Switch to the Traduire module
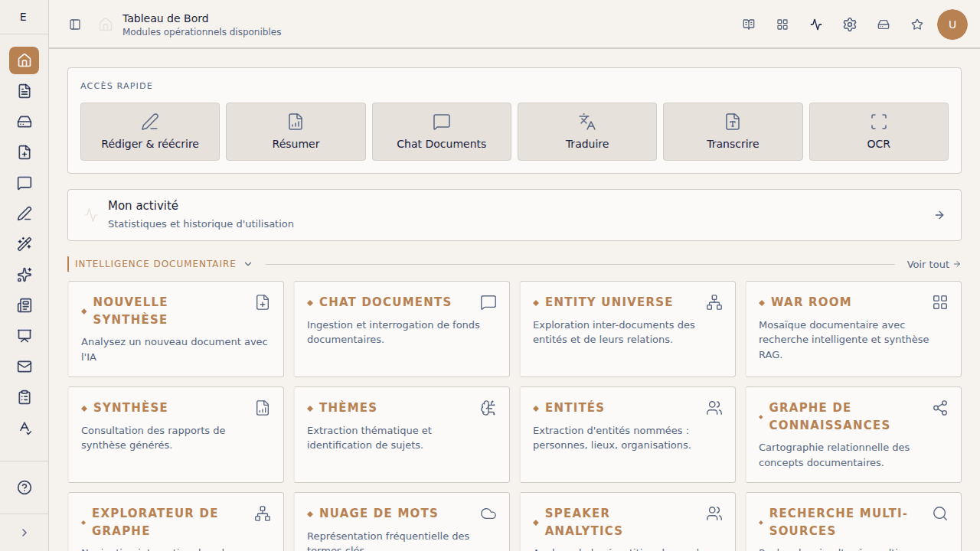This screenshot has width=980, height=551. (x=586, y=131)
